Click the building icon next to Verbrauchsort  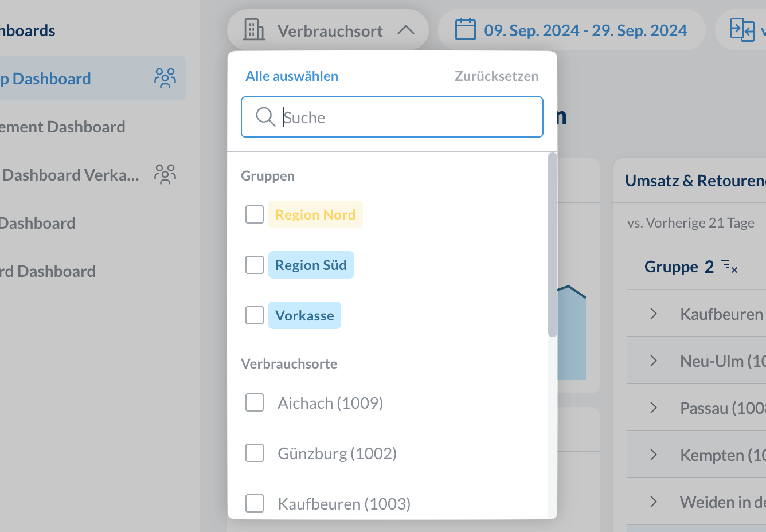(254, 30)
